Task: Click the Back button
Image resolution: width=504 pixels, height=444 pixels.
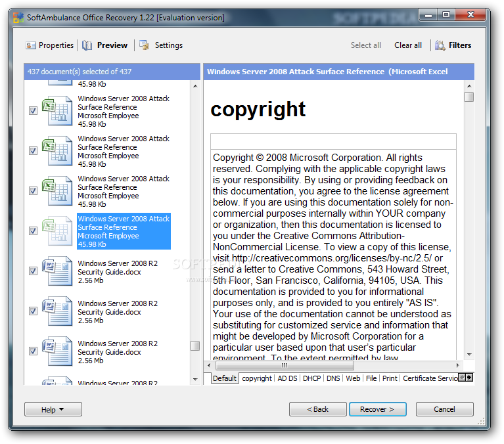Action: click(317, 409)
